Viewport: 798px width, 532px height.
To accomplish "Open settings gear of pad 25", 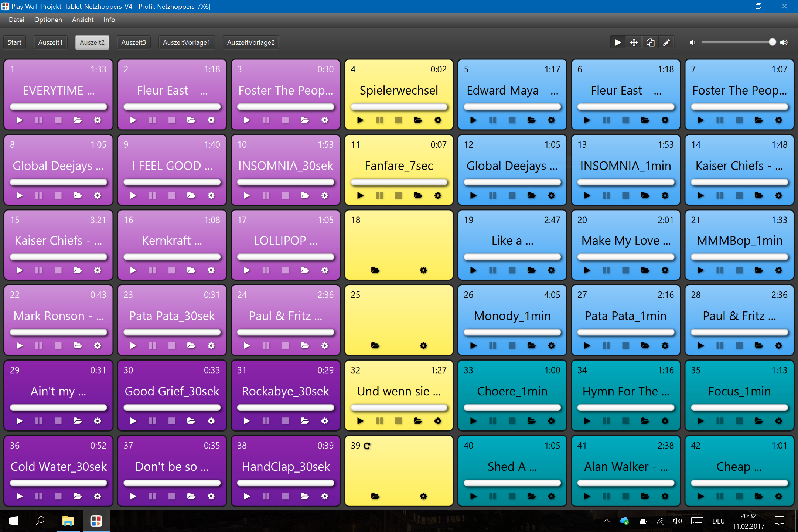I will pyautogui.click(x=423, y=345).
